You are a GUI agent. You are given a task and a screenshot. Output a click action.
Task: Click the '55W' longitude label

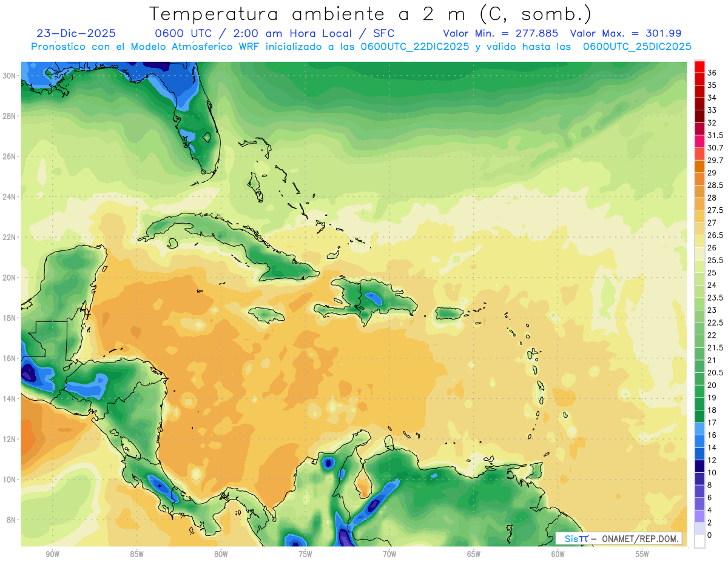(642, 554)
